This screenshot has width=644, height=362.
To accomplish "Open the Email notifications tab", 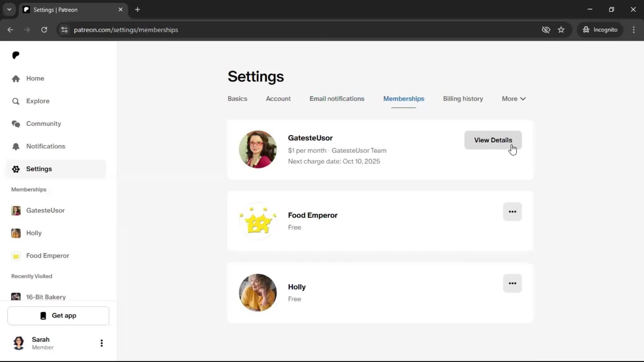I will tap(337, 99).
